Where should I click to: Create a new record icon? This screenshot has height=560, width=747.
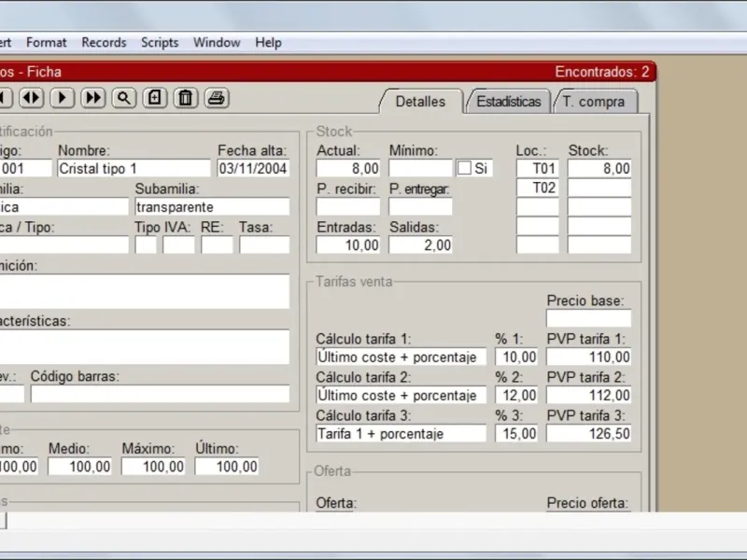tap(155, 98)
